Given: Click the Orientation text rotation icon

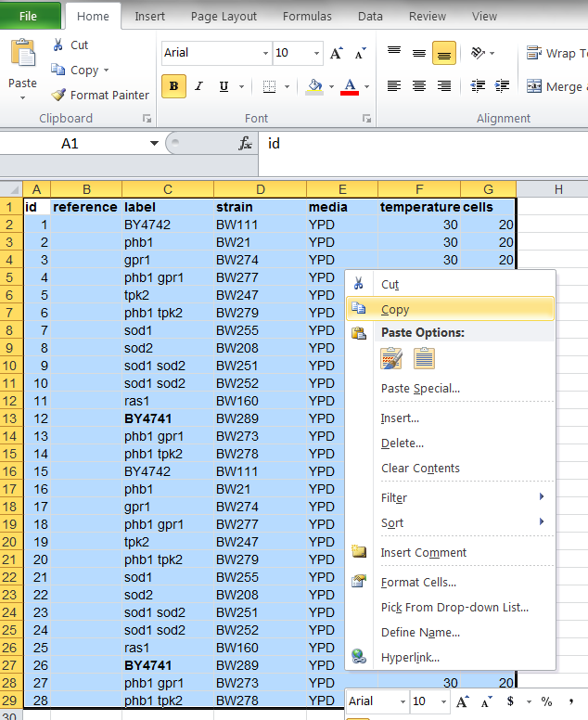Looking at the screenshot, I should coord(479,53).
